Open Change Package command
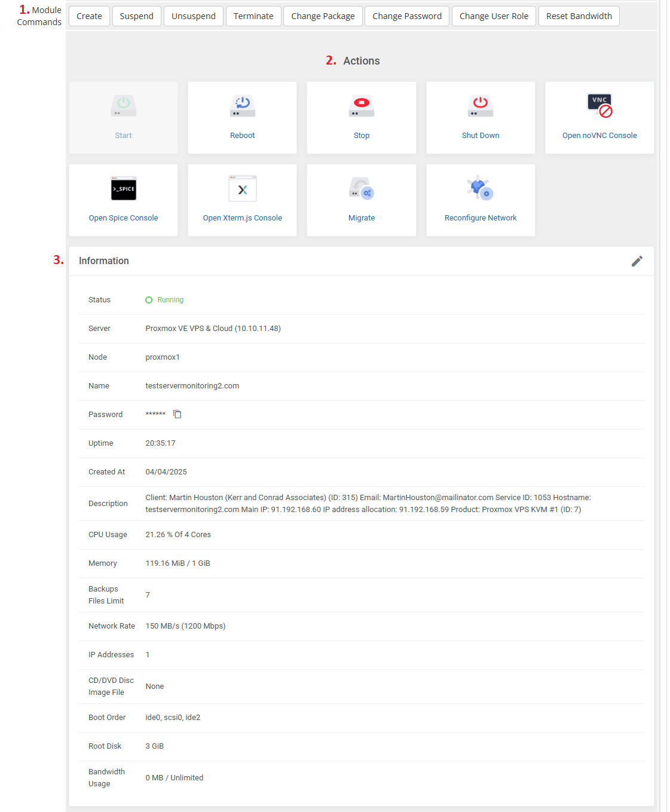The height and width of the screenshot is (812, 670). tap(323, 16)
